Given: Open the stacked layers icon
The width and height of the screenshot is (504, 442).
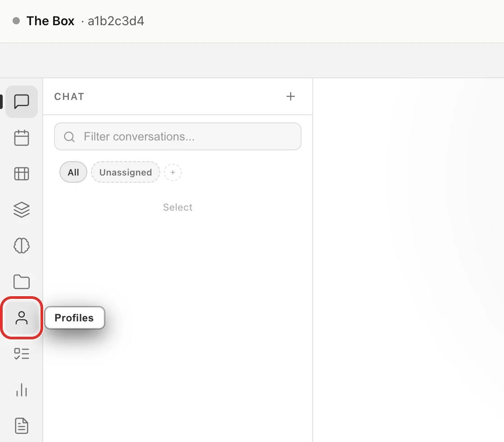Looking at the screenshot, I should click(x=22, y=210).
